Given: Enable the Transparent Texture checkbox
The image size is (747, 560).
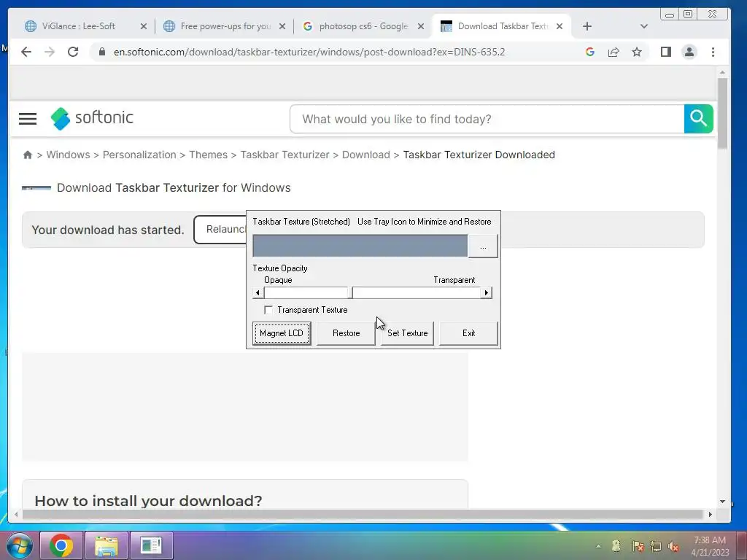Looking at the screenshot, I should pyautogui.click(x=268, y=310).
